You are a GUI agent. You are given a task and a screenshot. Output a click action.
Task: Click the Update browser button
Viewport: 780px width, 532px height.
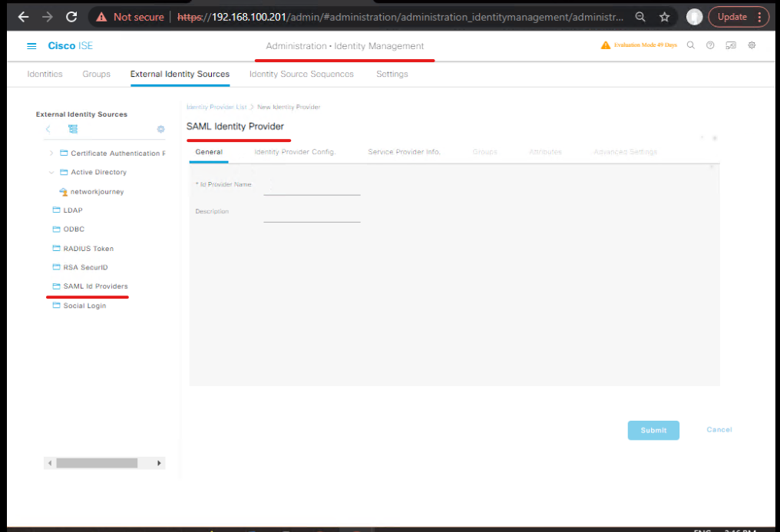732,17
